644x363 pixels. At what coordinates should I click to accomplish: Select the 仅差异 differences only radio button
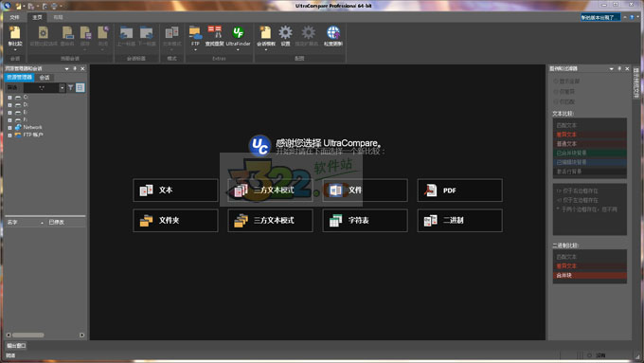pyautogui.click(x=556, y=91)
